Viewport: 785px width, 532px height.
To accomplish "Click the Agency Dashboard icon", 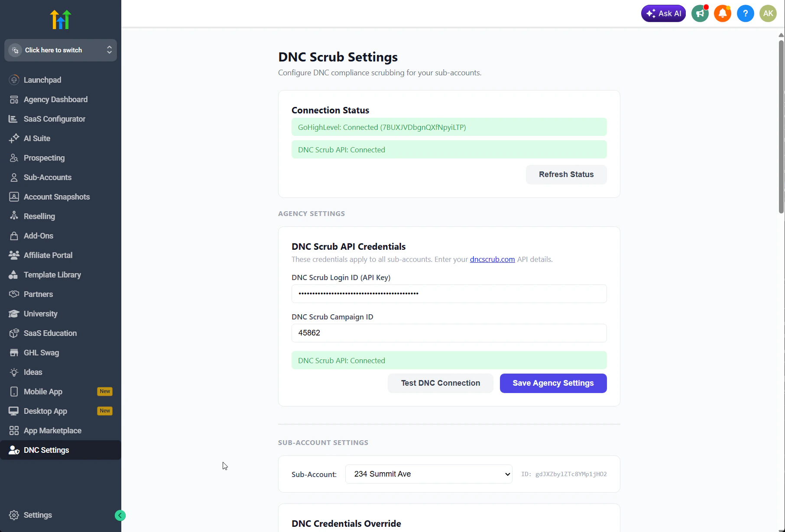I will coord(14,100).
